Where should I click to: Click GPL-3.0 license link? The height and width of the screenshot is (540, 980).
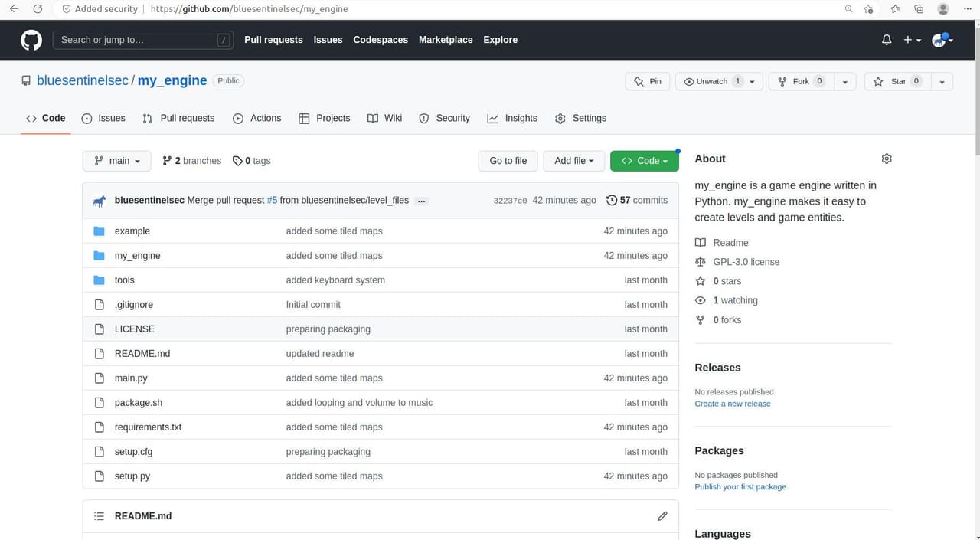(746, 262)
